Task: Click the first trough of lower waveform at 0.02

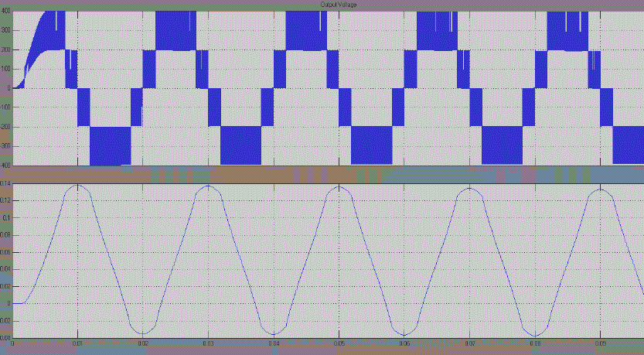Action: [x=143, y=333]
